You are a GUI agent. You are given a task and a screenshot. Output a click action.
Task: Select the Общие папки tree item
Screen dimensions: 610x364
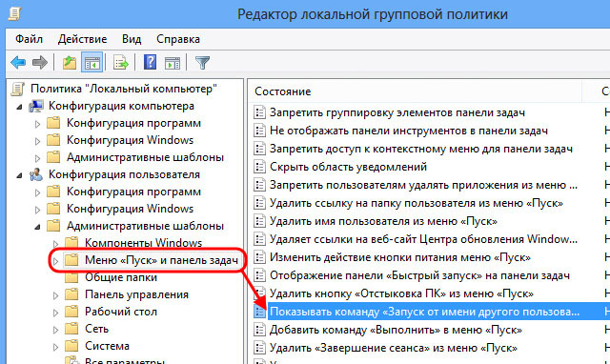click(121, 277)
